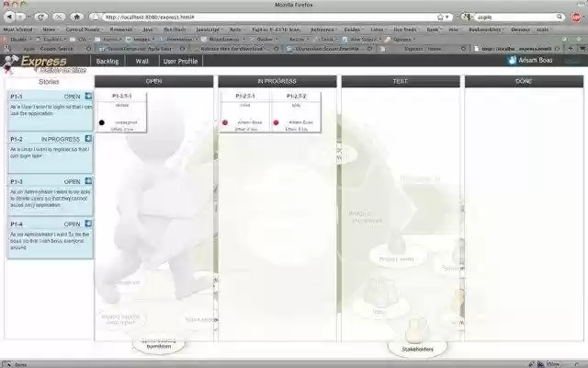The width and height of the screenshot is (588, 368).
Task: Select task card P1-2.T-2 in IN PROGRESS
Action: coord(296,112)
